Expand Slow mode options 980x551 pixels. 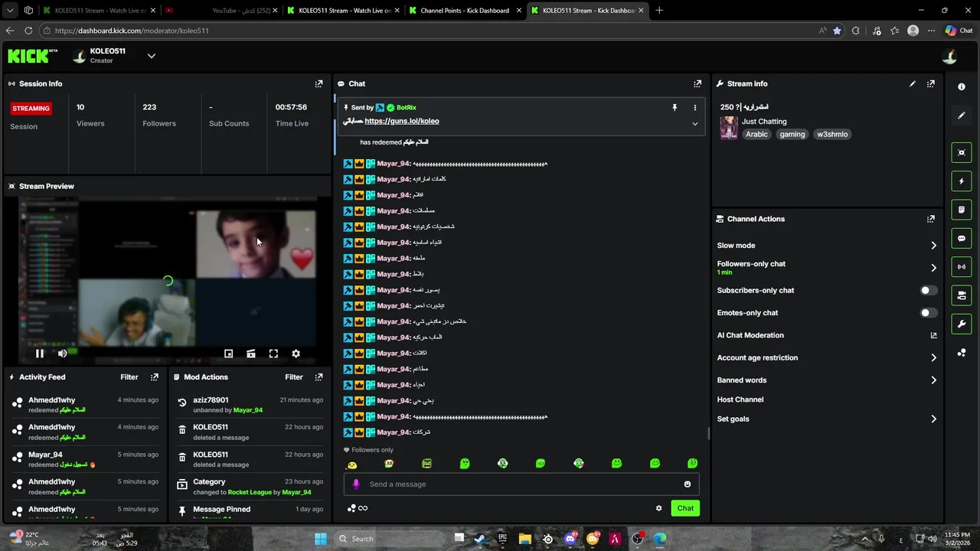click(933, 246)
